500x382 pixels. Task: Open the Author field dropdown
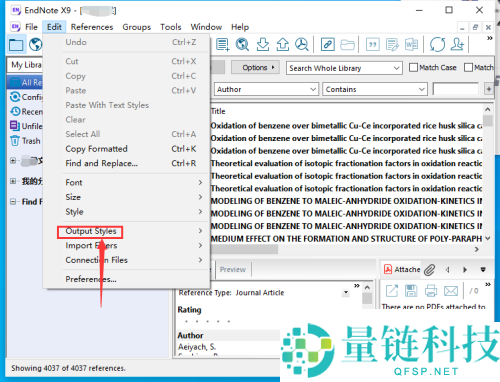[266, 89]
